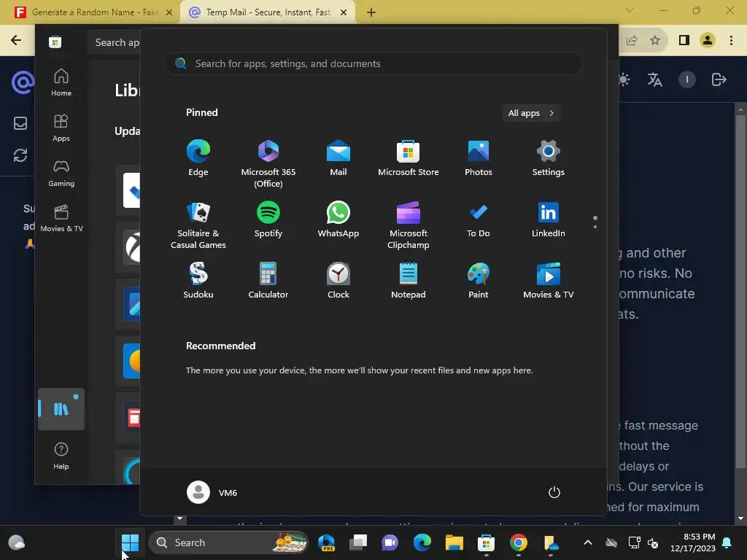Bookmark this page with the star icon
747x560 pixels.
pos(655,40)
